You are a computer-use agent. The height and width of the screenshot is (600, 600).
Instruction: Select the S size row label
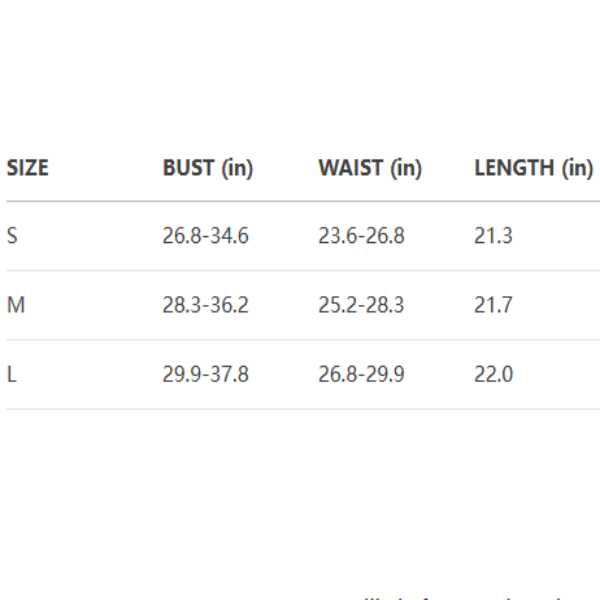pos(12,236)
